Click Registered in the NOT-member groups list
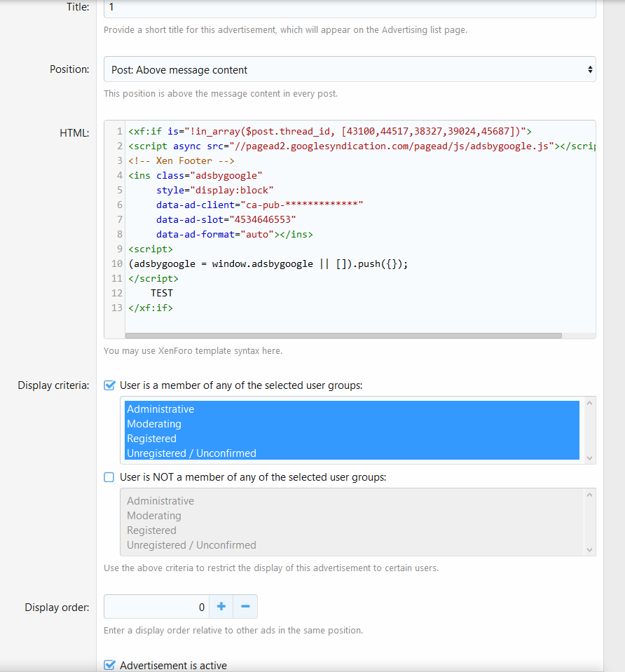The height and width of the screenshot is (672, 625). pos(352,530)
